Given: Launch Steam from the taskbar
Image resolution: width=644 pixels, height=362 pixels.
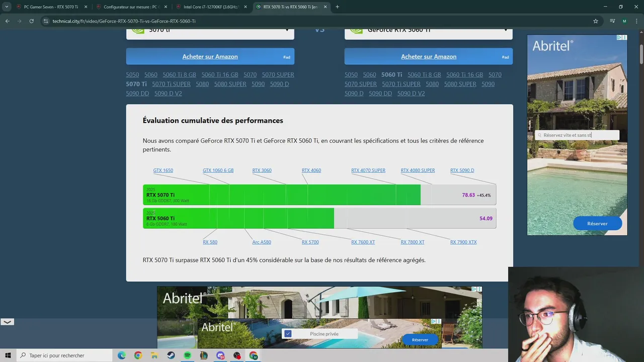Looking at the screenshot, I should click(171, 355).
